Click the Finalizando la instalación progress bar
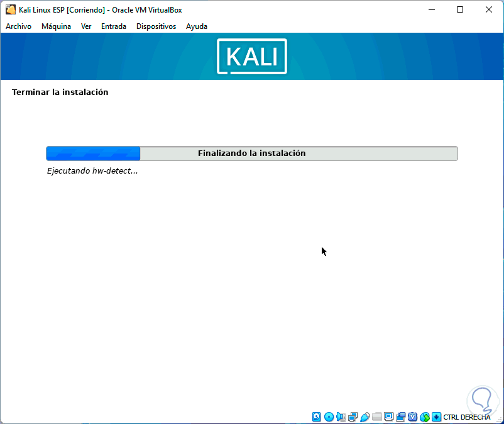This screenshot has width=504, height=424. click(252, 153)
